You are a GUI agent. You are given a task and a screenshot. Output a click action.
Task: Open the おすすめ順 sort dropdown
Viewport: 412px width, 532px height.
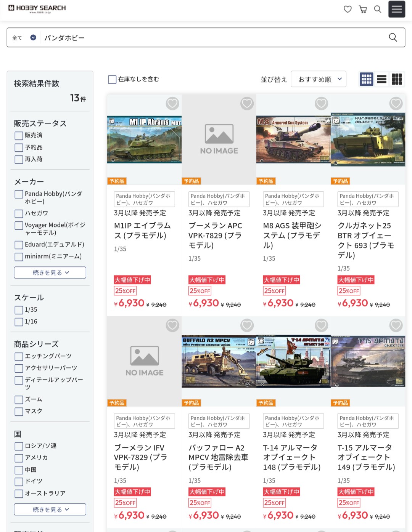(x=319, y=79)
